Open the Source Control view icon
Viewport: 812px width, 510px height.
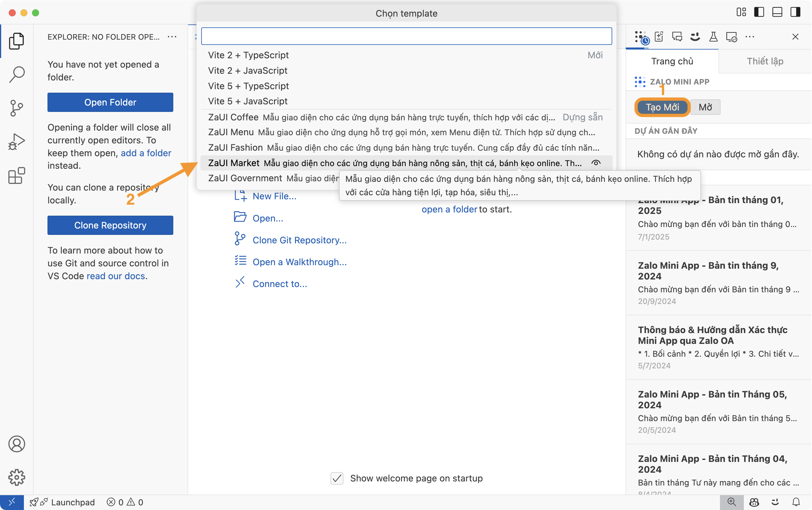tap(17, 108)
